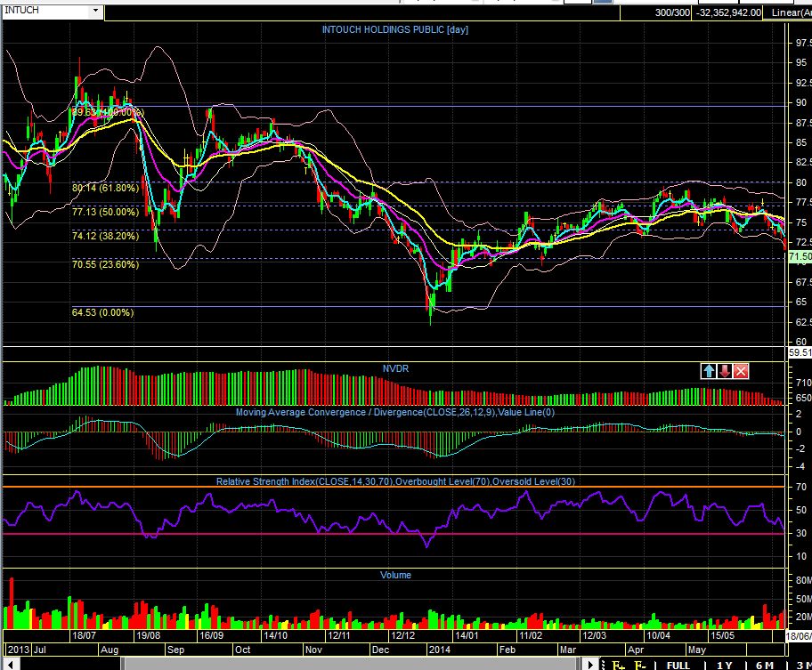Select the MACD indicator title
This screenshot has height=670, width=812.
(394, 412)
